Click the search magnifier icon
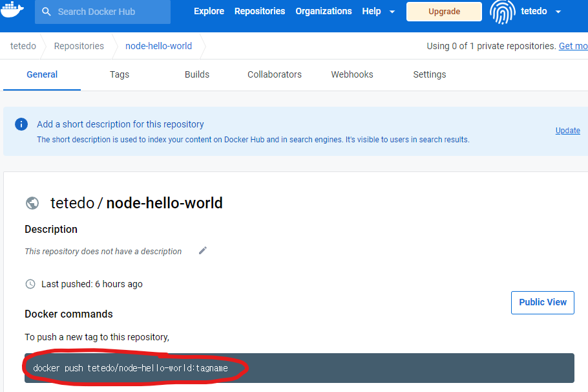588x392 pixels. click(46, 12)
